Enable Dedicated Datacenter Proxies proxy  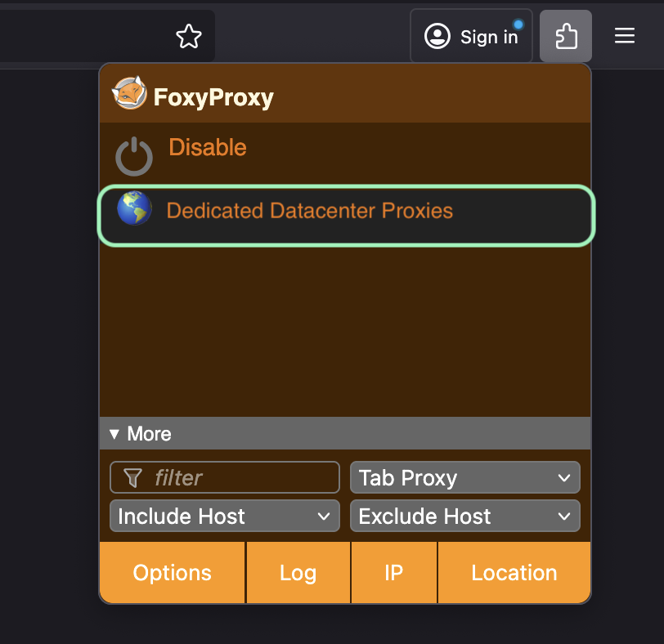click(x=309, y=211)
